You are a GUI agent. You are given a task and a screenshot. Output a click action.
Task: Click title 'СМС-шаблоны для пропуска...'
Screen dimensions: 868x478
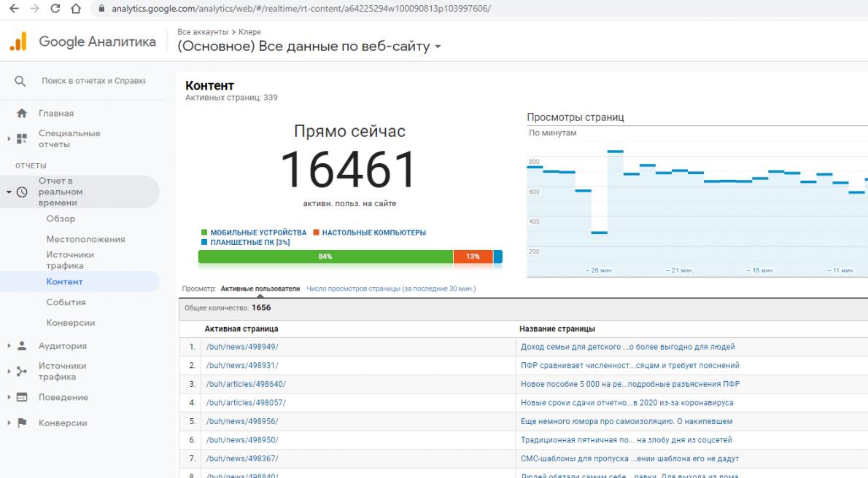pyautogui.click(x=629, y=458)
